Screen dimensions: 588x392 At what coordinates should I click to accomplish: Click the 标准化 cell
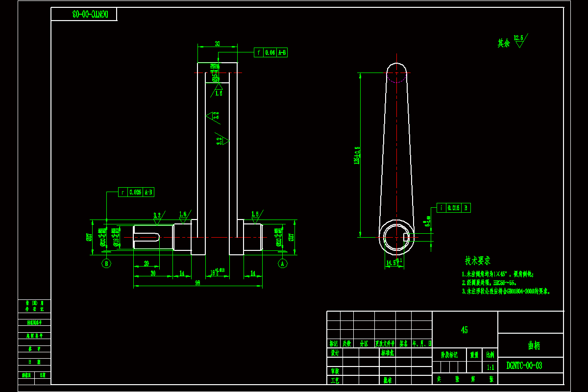click(387, 352)
